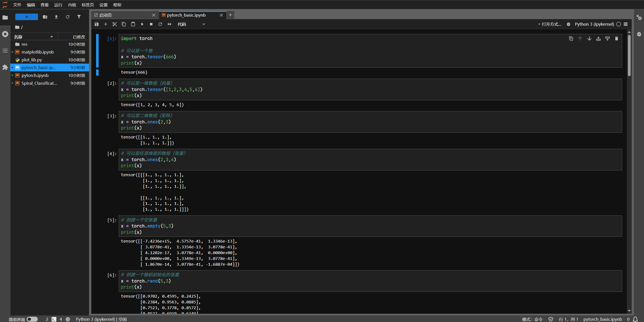Delete the active cell with the trash icon
Screen dimensions: 644x322
click(616, 38)
